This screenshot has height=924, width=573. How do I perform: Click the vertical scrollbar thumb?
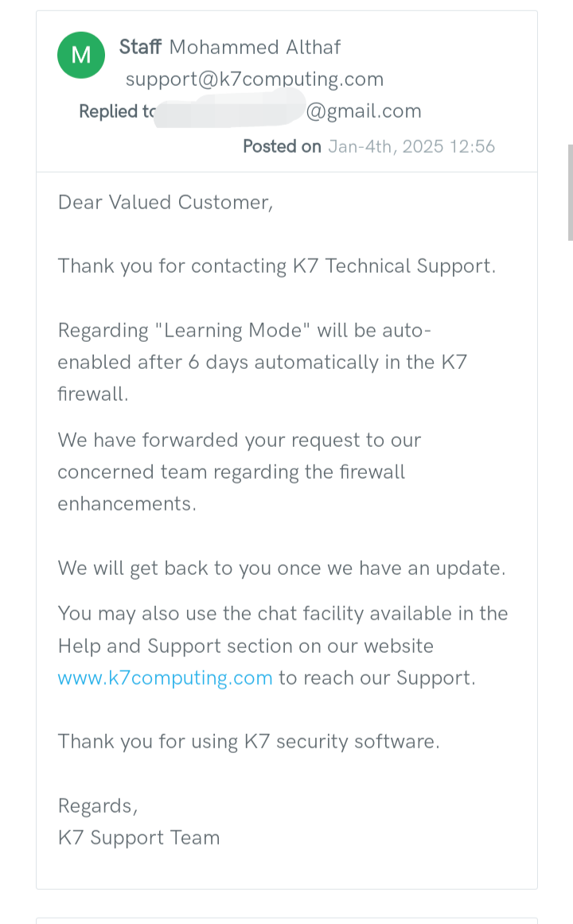coord(570,192)
